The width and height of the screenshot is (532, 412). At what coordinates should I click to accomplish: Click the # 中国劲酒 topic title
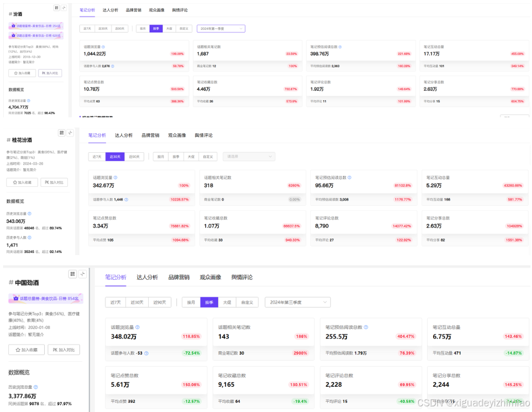[x=24, y=282]
